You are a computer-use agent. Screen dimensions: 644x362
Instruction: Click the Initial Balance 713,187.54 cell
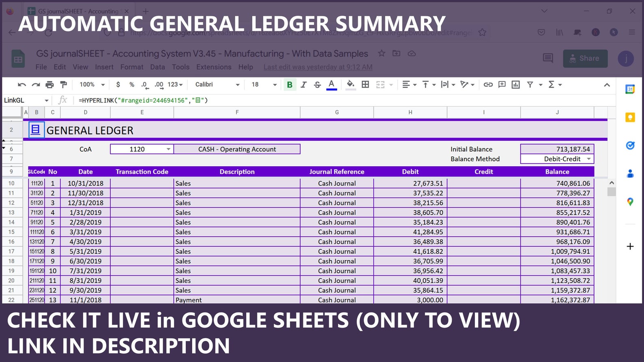(x=557, y=149)
